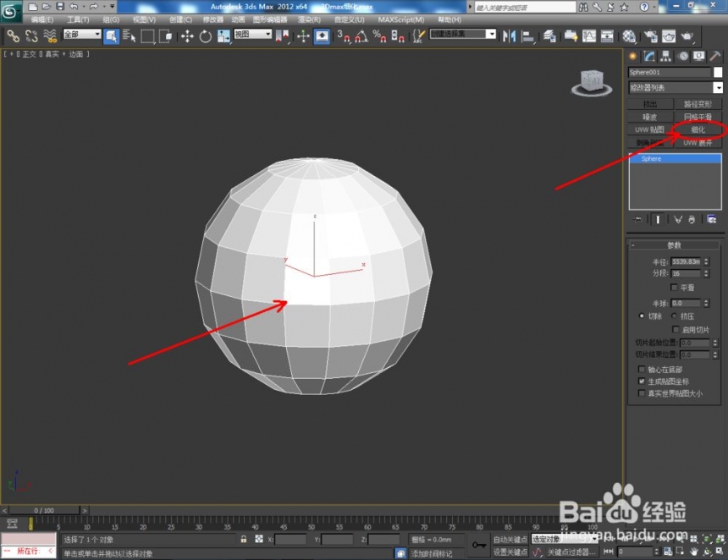Click the 网格平滑 modifier button
The image size is (728, 560).
tap(698, 117)
